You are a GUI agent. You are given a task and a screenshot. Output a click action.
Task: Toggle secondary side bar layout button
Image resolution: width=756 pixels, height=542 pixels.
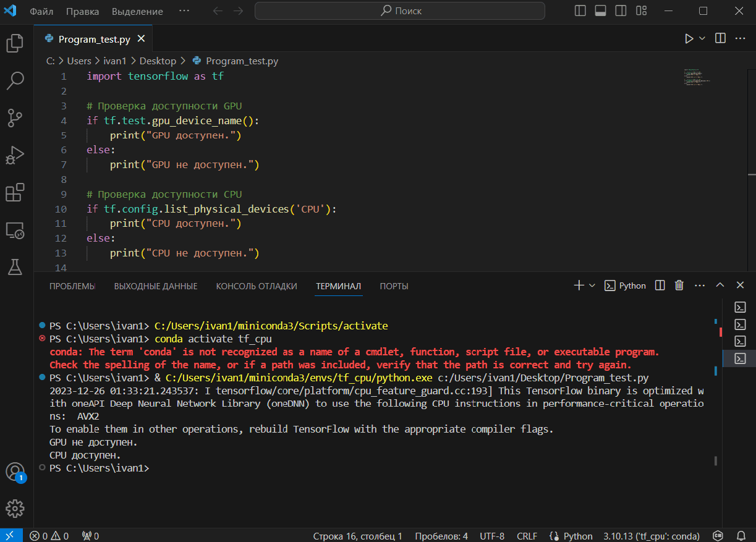coord(621,11)
